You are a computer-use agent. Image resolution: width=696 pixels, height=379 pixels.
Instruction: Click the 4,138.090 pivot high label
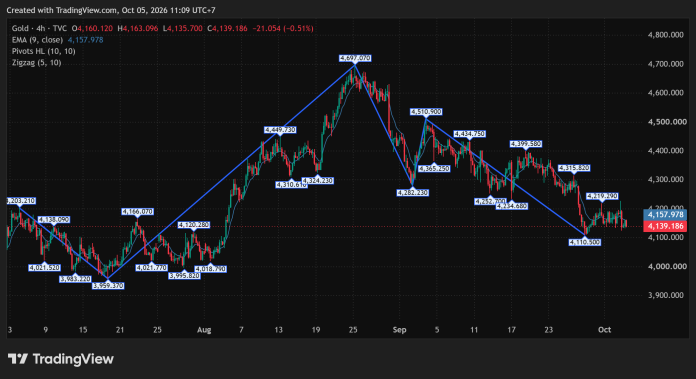tap(54, 220)
